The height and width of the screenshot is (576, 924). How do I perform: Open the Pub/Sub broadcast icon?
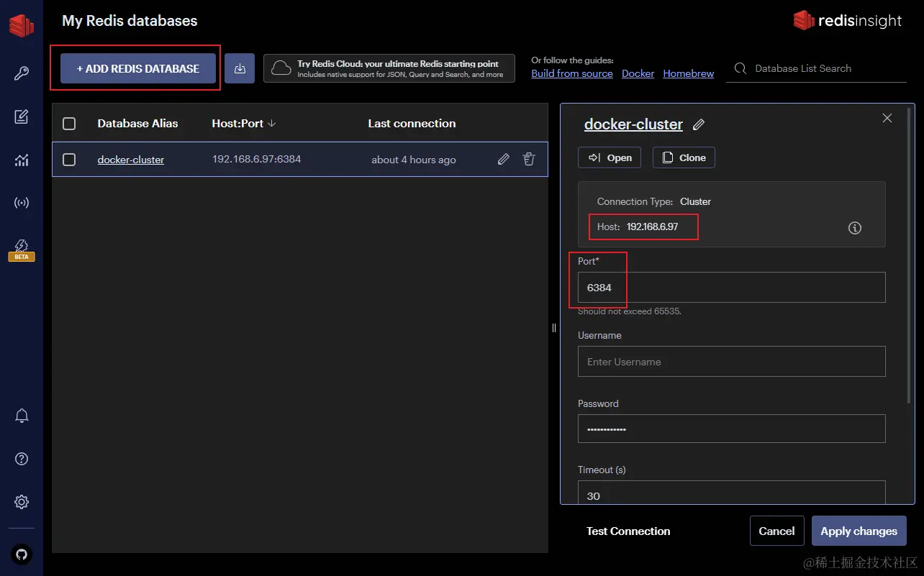[x=22, y=203]
